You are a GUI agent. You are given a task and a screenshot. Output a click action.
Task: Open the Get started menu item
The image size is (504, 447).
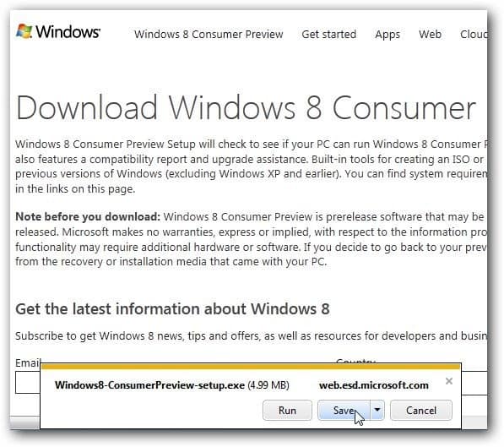click(x=328, y=34)
